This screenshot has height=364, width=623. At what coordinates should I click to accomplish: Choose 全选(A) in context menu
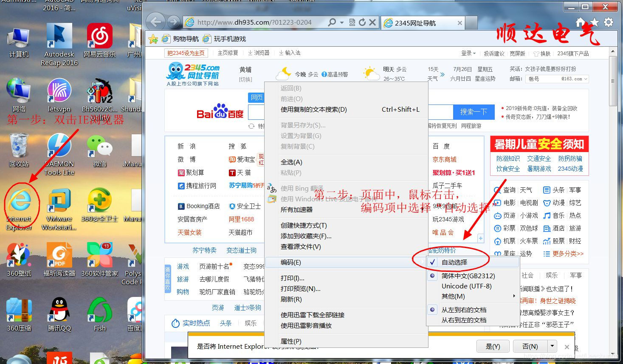[x=346, y=162]
